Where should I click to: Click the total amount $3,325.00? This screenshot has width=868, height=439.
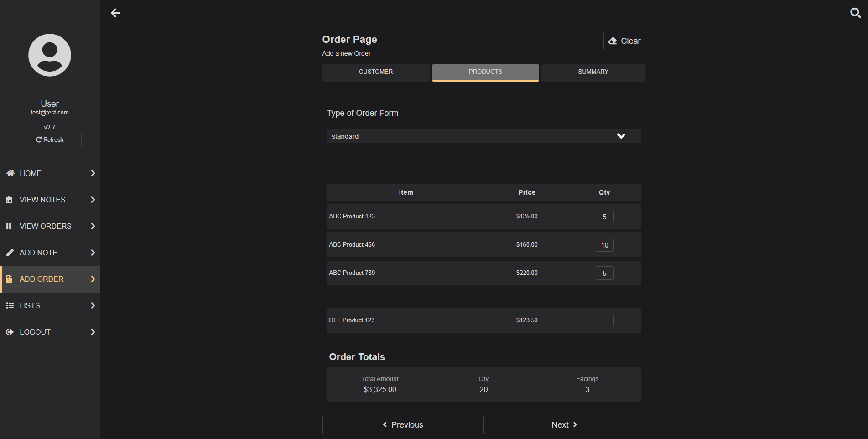380,389
